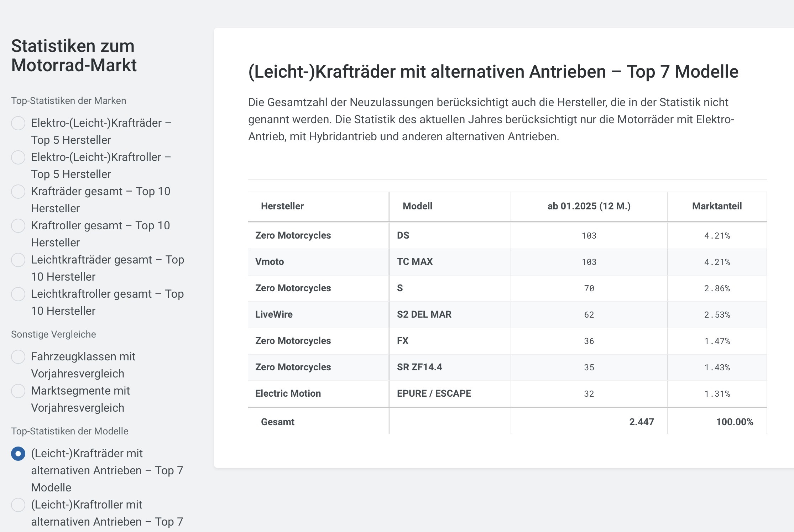Choose Kraftroller gesamt Top 10 Hersteller
Image resolution: width=794 pixels, height=532 pixels.
[18, 226]
